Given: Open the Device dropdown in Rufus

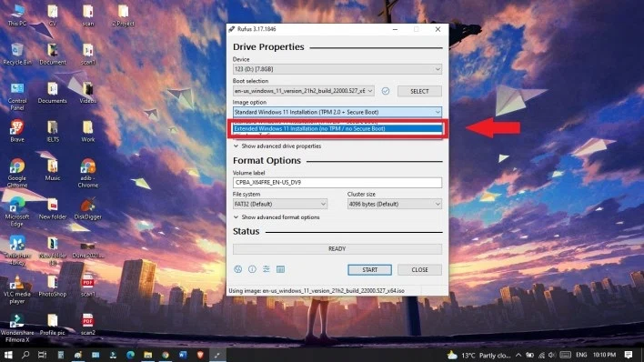Looking at the screenshot, I should [337, 69].
